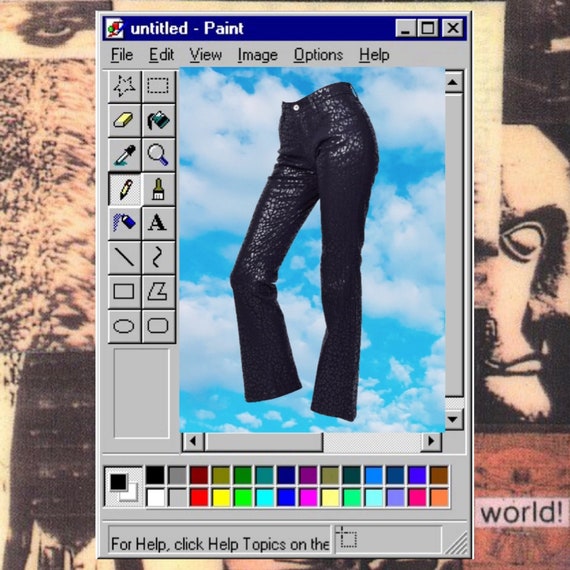Minimize the Paint window
The height and width of the screenshot is (570, 570).
point(406,28)
